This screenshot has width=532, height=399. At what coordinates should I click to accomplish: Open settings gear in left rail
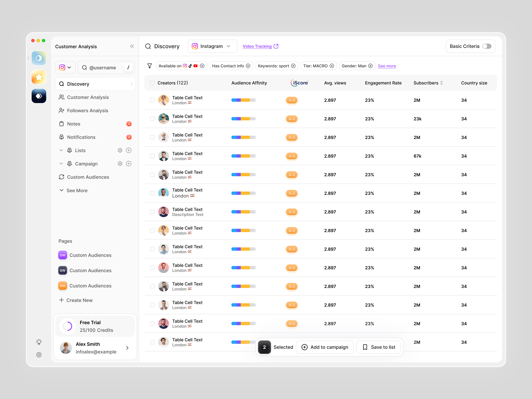tap(39, 355)
